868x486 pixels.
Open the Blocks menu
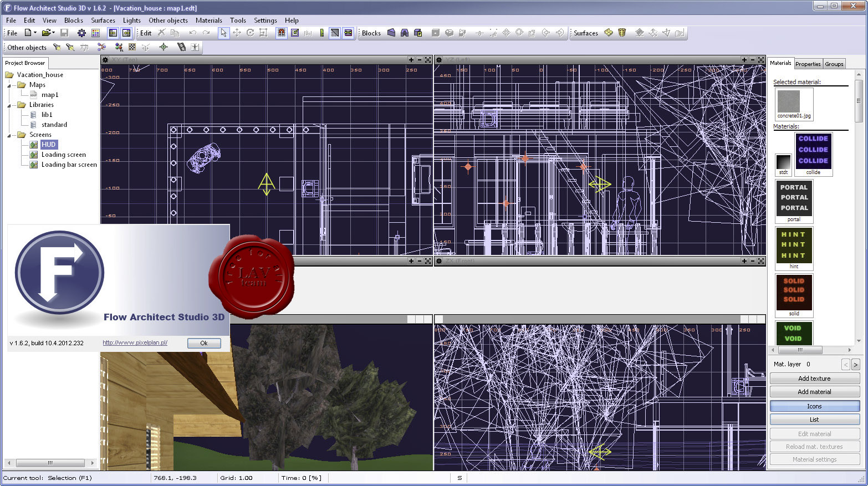click(x=74, y=20)
